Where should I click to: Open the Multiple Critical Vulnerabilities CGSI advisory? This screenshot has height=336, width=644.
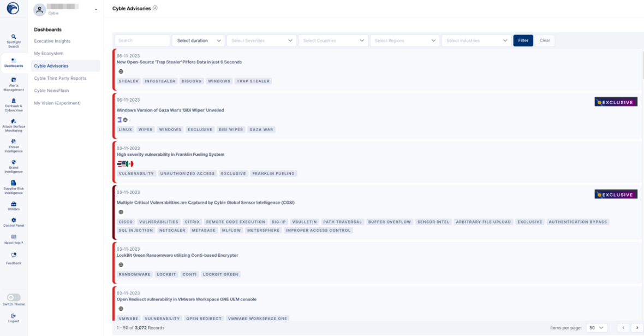205,203
